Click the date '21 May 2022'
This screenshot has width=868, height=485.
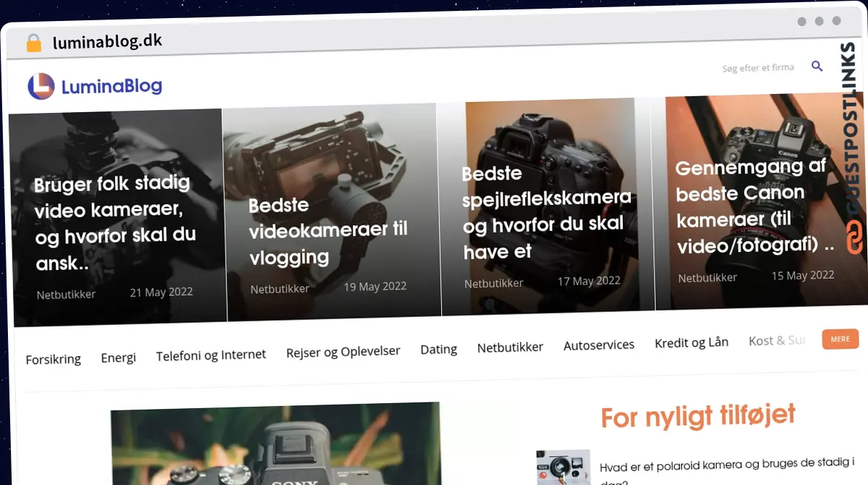pyautogui.click(x=161, y=292)
